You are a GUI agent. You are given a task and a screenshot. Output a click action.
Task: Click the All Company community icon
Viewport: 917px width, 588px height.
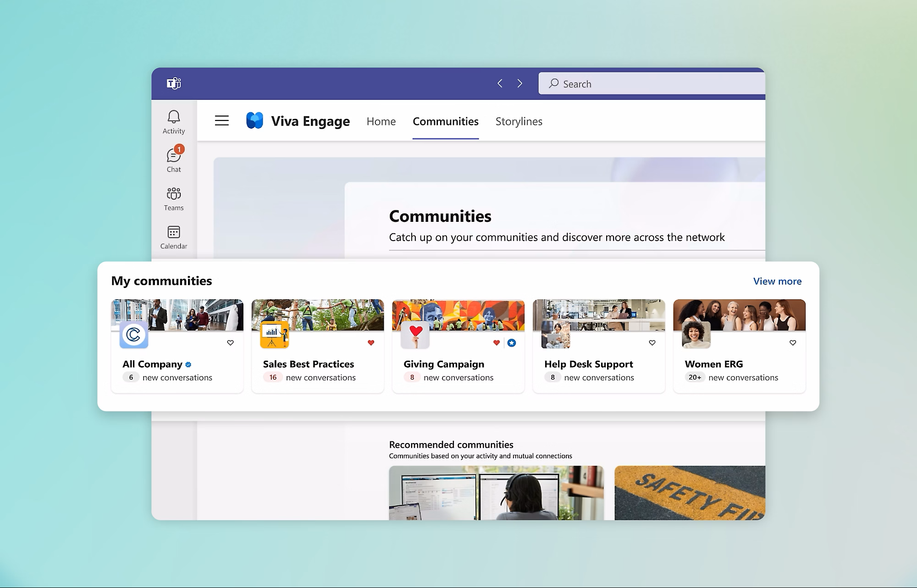(133, 335)
